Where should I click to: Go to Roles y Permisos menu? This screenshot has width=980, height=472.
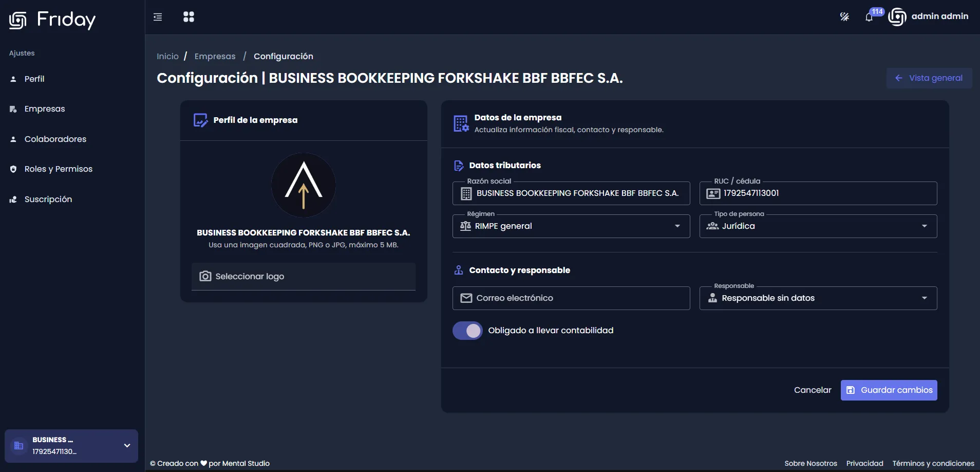tap(58, 169)
